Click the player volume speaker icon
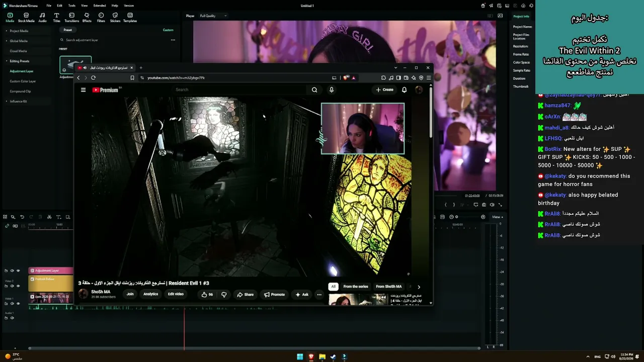 pos(492,205)
